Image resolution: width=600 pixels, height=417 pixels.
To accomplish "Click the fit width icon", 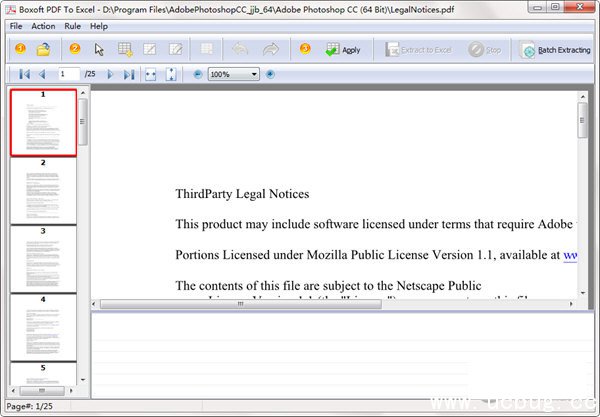I will 151,75.
